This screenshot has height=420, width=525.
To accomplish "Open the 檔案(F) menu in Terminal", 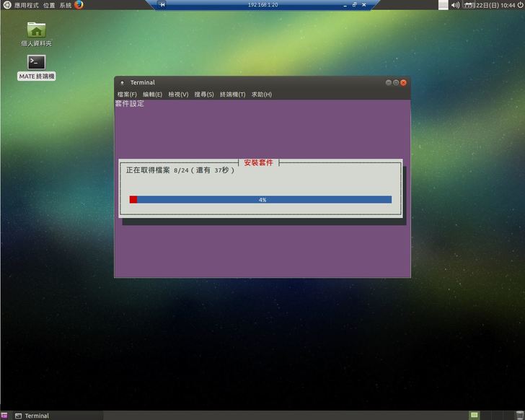I will click(127, 95).
